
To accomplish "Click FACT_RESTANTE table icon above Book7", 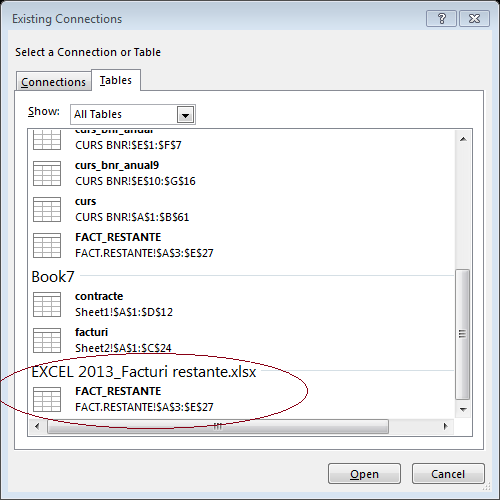I will pos(47,246).
